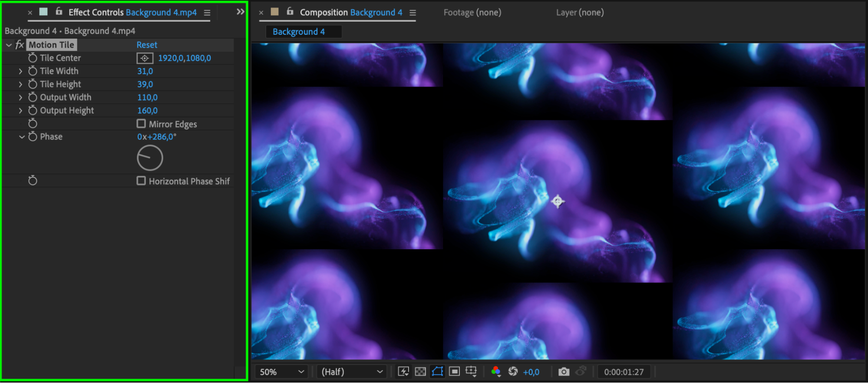
Task: Click the Show Snapshot icon
Action: point(581,372)
